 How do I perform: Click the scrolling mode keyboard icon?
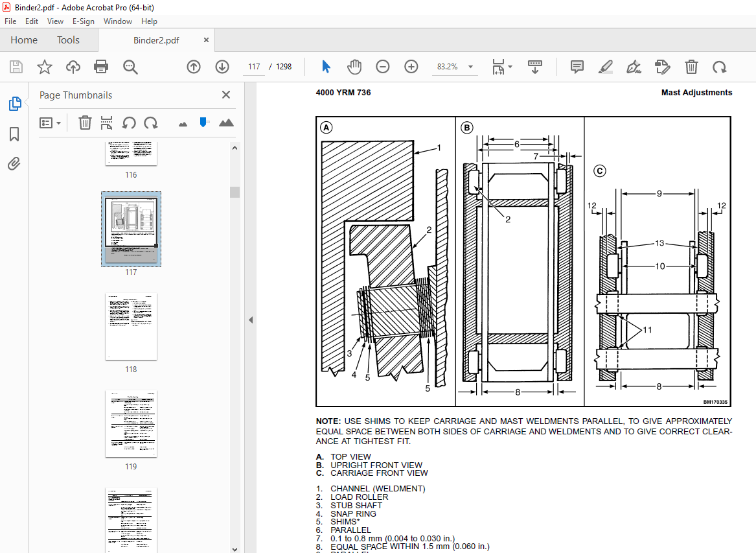click(534, 67)
